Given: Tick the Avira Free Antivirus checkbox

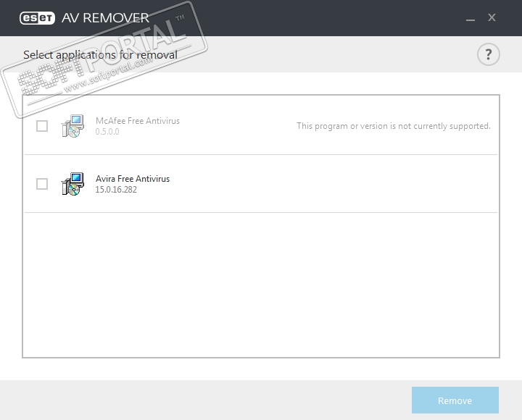Looking at the screenshot, I should (42, 184).
